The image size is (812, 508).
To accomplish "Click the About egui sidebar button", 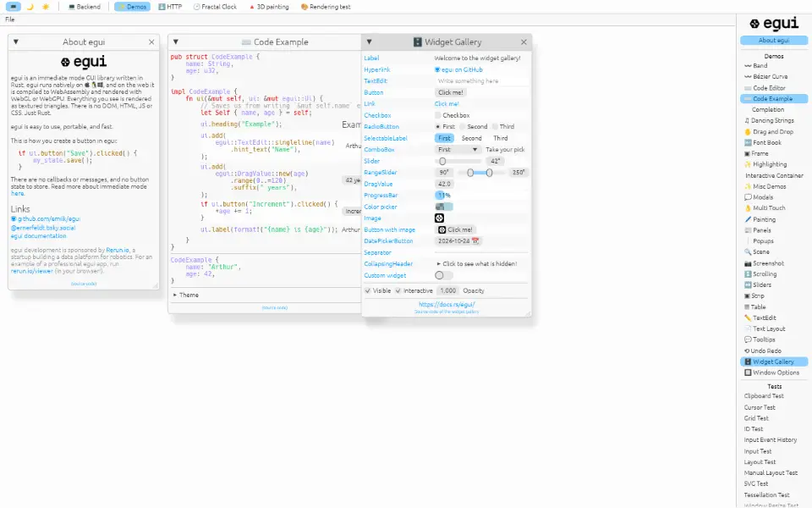I will 774,41.
